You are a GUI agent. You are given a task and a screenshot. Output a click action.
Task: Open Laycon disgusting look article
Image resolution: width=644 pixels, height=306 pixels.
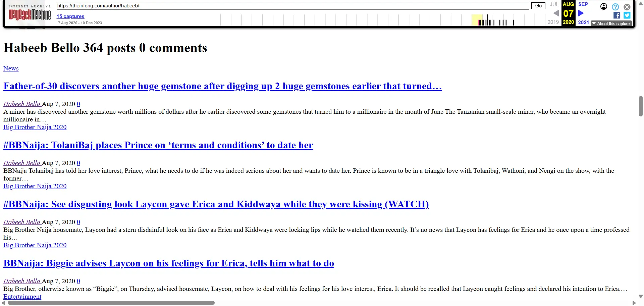click(x=216, y=204)
